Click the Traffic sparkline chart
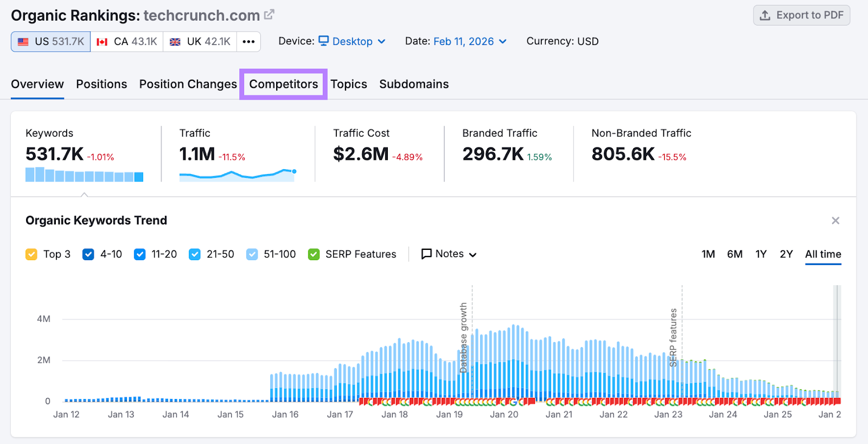The image size is (868, 444). click(237, 175)
